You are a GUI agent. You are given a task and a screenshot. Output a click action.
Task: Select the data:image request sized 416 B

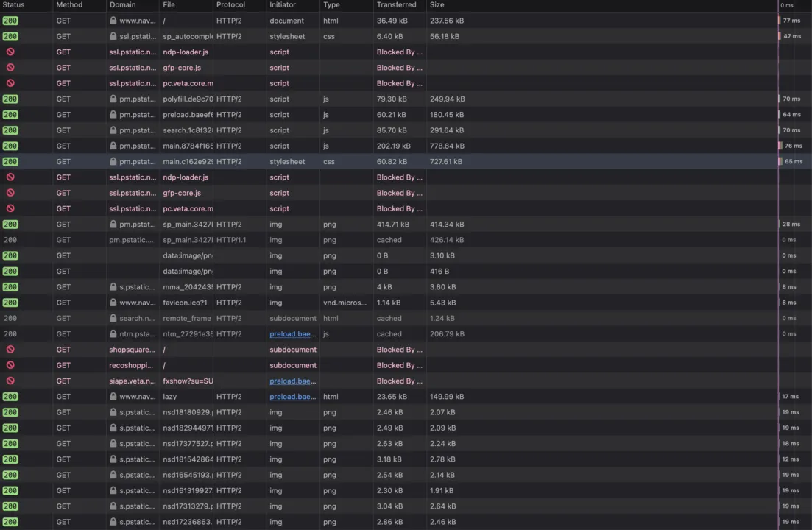(187, 272)
